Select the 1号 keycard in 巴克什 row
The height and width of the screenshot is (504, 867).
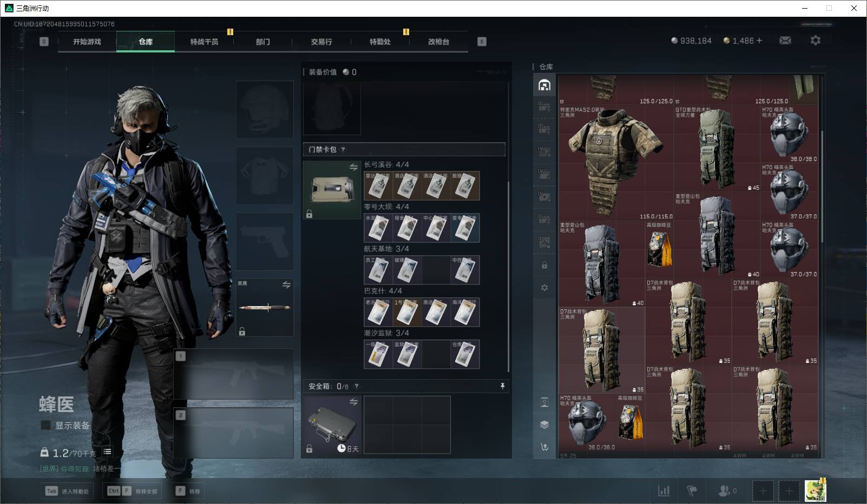pos(407,312)
